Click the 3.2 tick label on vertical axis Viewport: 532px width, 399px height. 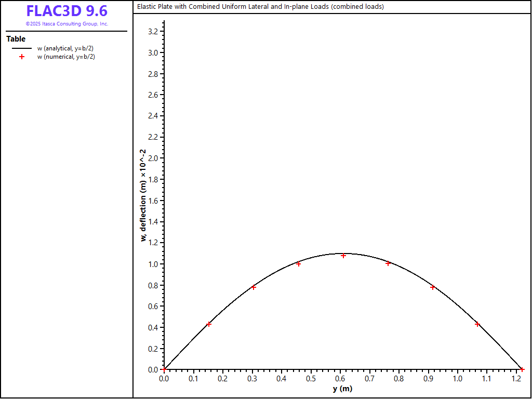coord(153,32)
